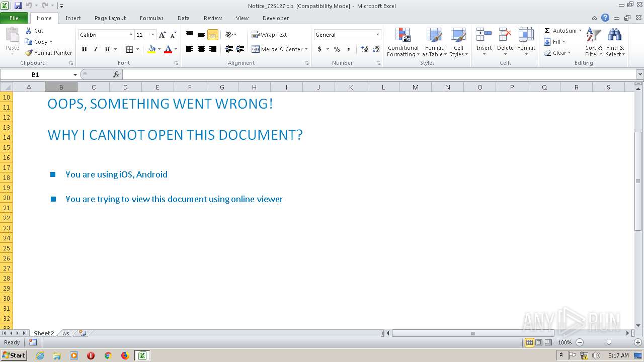Move the zoom slider handle
Screen dimensions: 644x362
point(609,342)
